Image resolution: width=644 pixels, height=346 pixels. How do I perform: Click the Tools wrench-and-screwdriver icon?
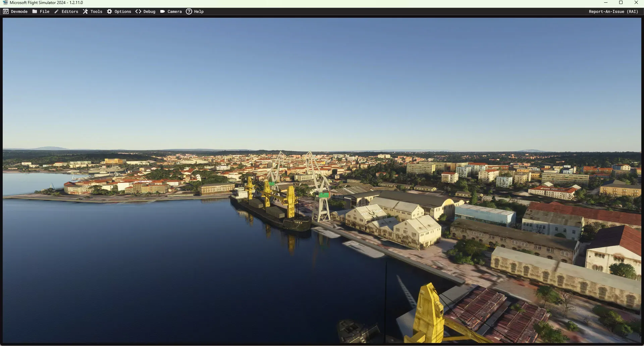tap(85, 11)
